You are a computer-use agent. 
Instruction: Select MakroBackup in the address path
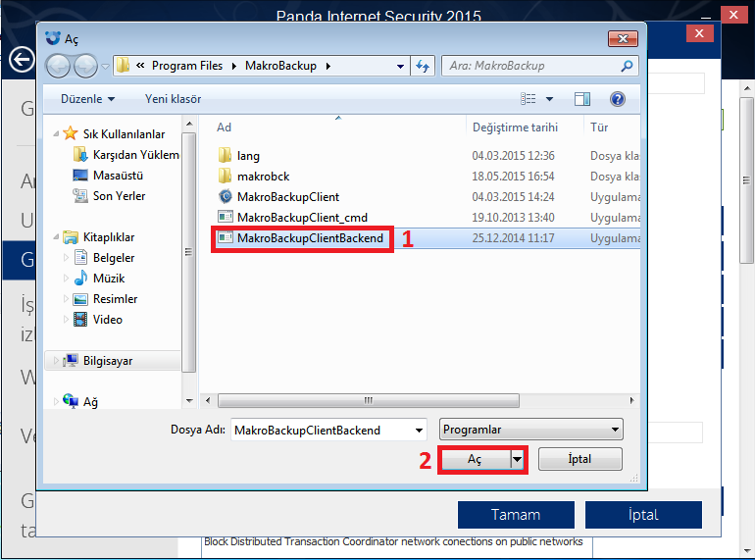pyautogui.click(x=280, y=66)
